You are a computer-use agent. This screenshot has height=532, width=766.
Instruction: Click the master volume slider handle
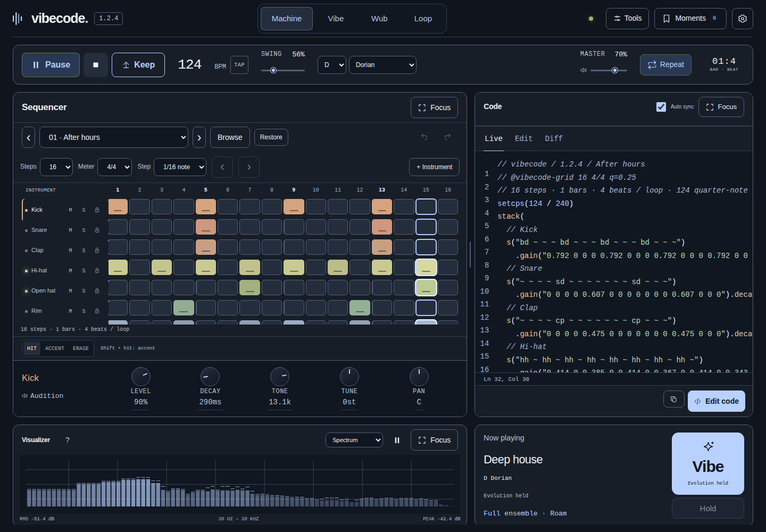(615, 70)
